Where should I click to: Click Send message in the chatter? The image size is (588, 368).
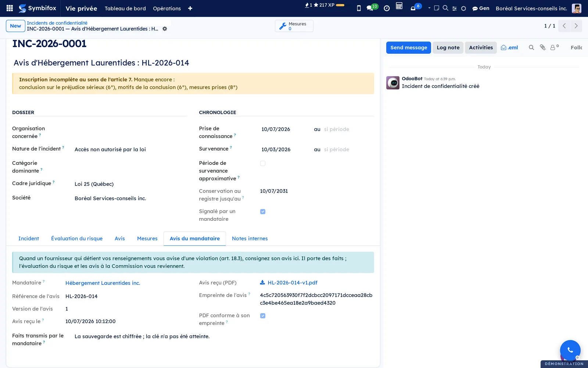[409, 47]
